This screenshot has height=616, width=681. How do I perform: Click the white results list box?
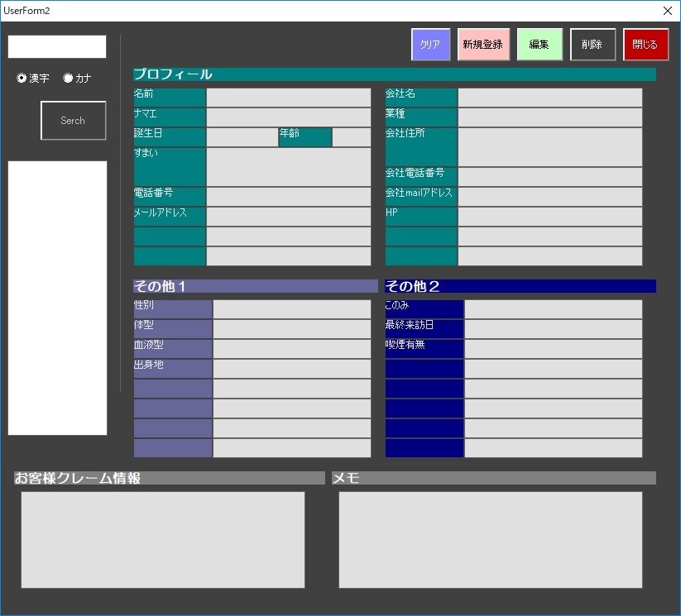coord(57,298)
